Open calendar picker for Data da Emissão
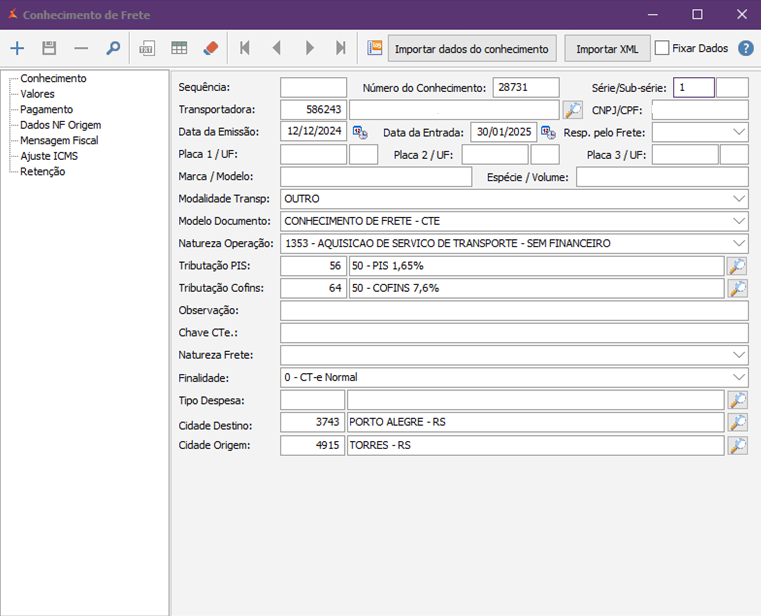 pos(360,132)
